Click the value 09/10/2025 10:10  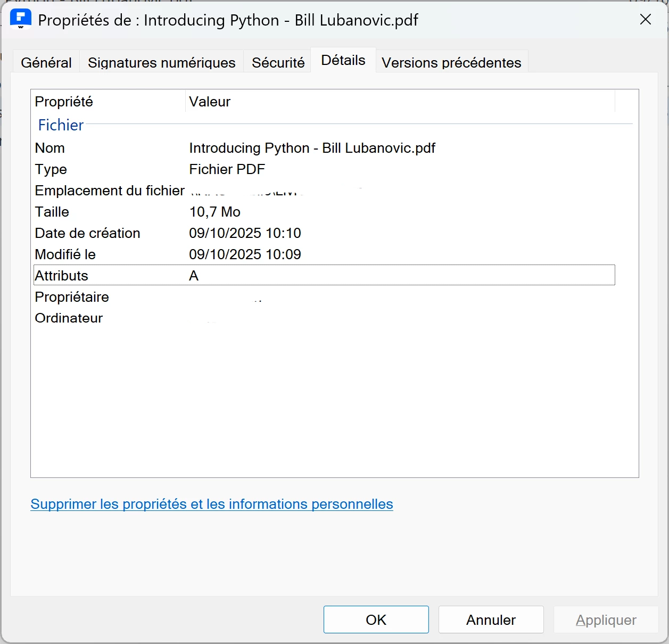pos(245,233)
